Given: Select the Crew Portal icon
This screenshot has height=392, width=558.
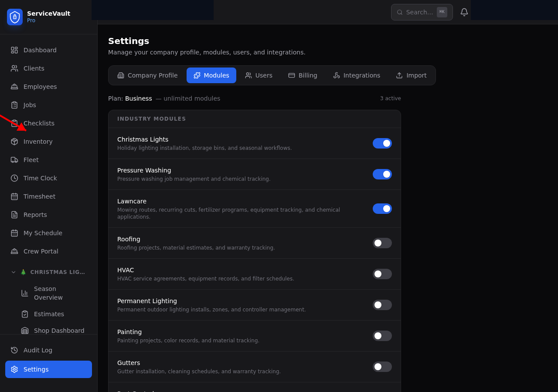Looking at the screenshot, I should (14, 251).
